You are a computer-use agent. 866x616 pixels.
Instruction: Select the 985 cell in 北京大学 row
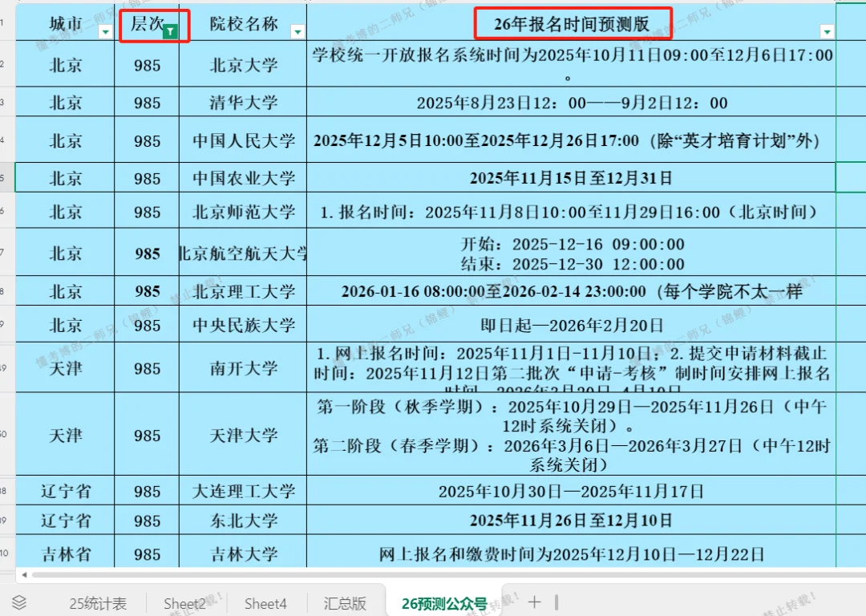point(147,65)
